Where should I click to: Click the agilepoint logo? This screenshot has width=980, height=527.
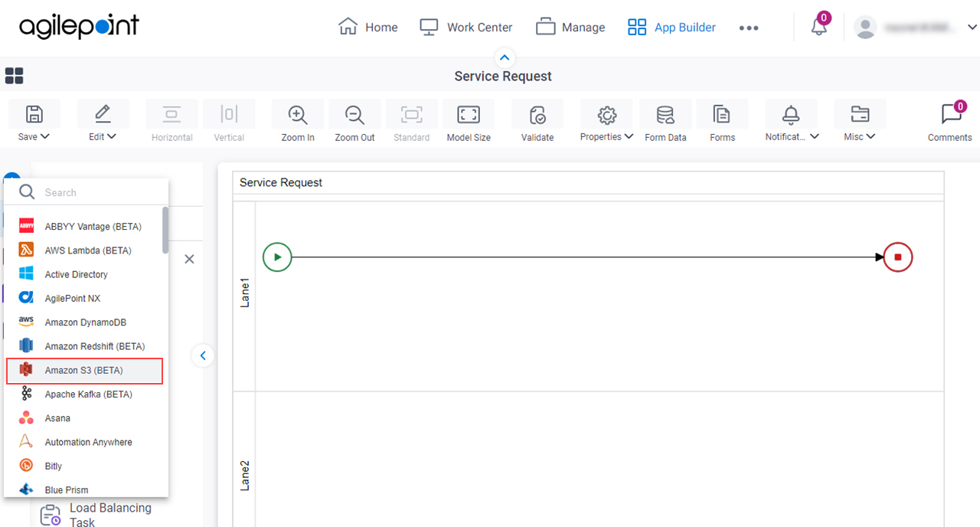[x=79, y=26]
